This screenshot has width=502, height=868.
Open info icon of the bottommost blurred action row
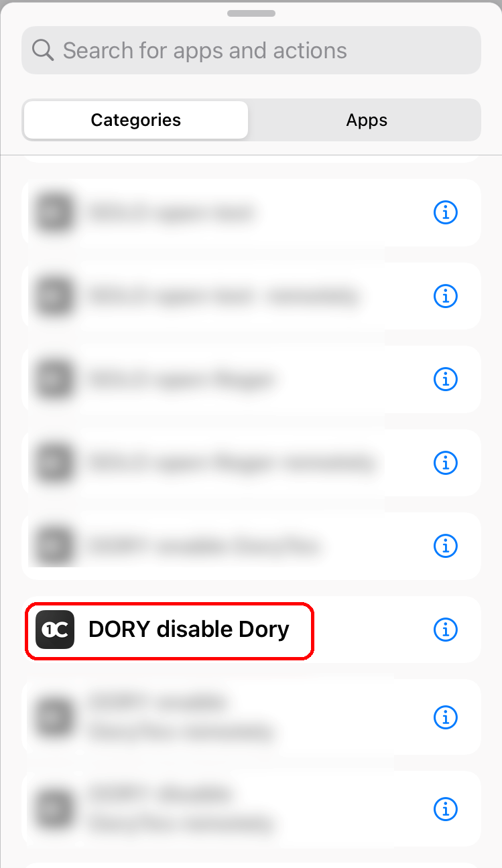coord(445,809)
